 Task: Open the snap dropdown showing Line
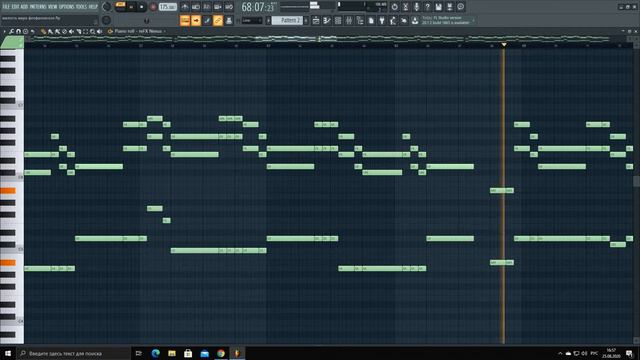(x=252, y=20)
